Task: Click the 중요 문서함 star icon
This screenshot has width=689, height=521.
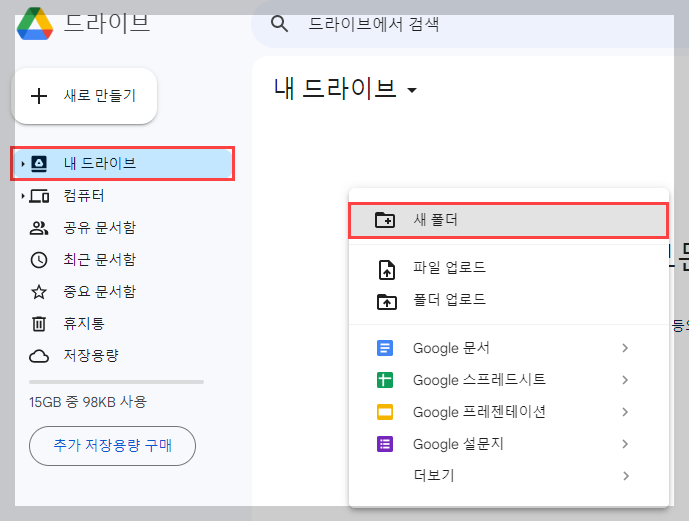Action: (39, 292)
